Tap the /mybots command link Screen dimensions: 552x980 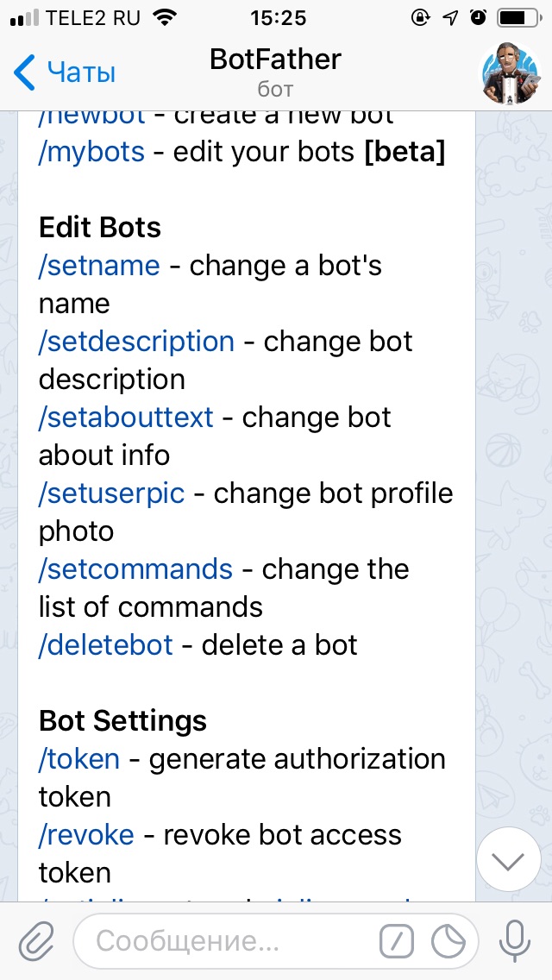(x=91, y=152)
